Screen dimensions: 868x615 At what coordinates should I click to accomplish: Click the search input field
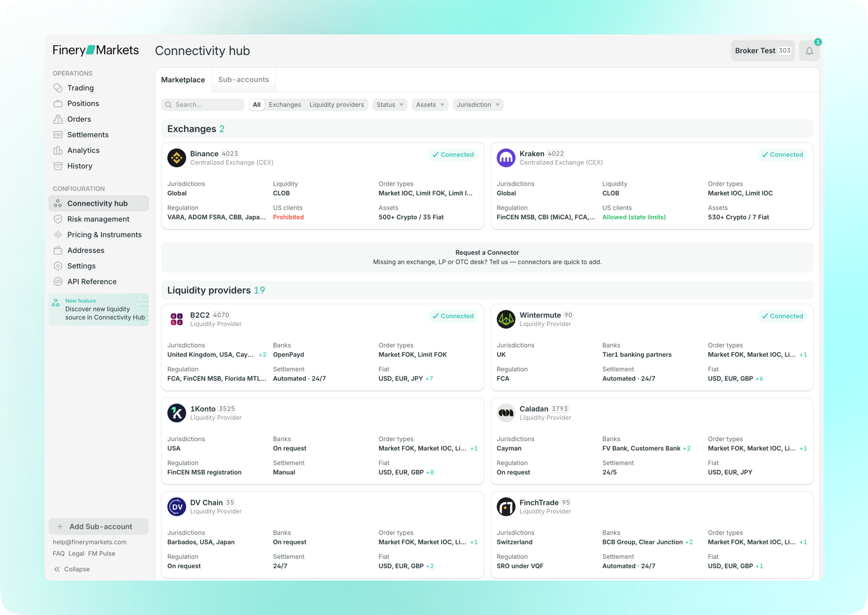pyautogui.click(x=202, y=105)
